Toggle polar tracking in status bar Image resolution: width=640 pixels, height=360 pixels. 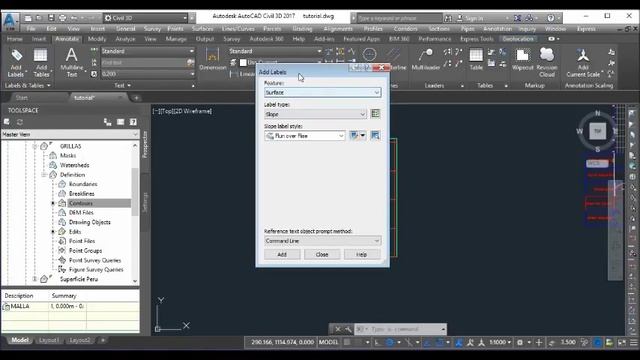[390, 342]
